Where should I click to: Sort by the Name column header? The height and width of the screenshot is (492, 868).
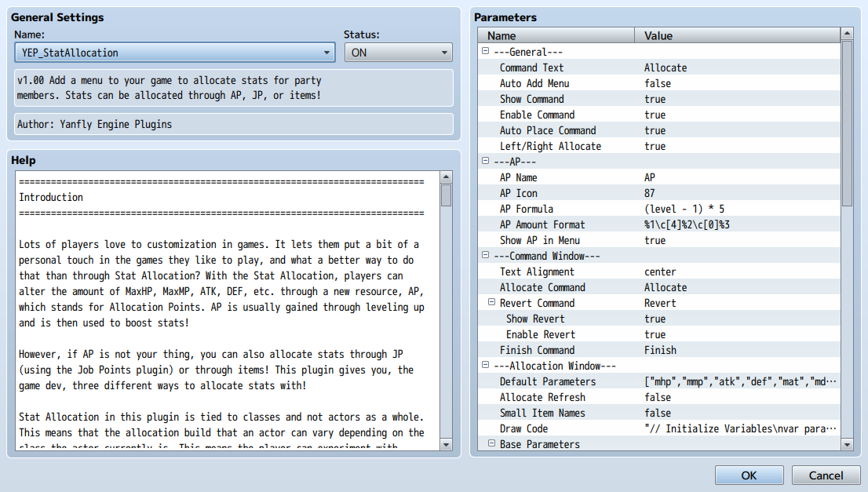click(556, 35)
